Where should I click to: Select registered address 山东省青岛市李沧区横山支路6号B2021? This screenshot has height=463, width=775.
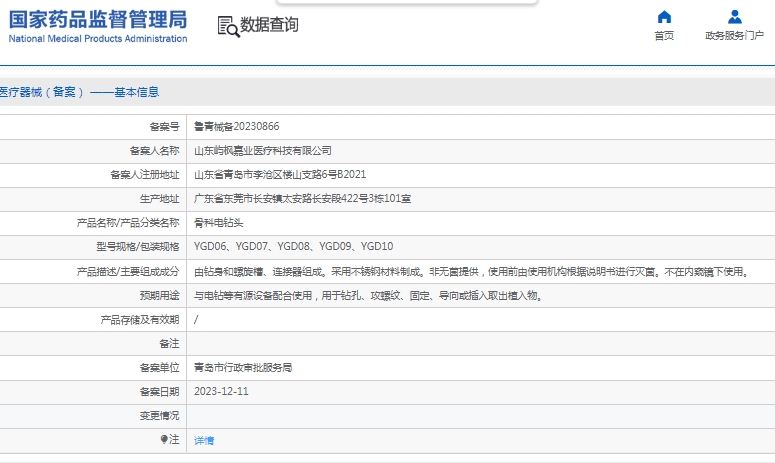pos(280,174)
